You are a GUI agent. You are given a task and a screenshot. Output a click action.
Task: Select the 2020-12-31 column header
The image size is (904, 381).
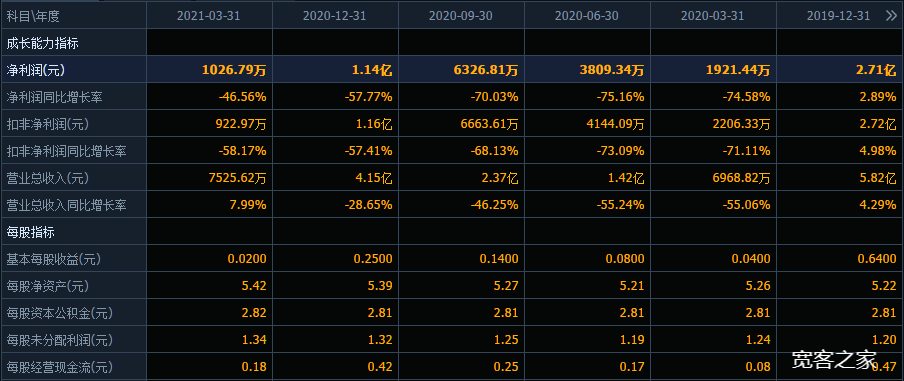[x=335, y=16]
